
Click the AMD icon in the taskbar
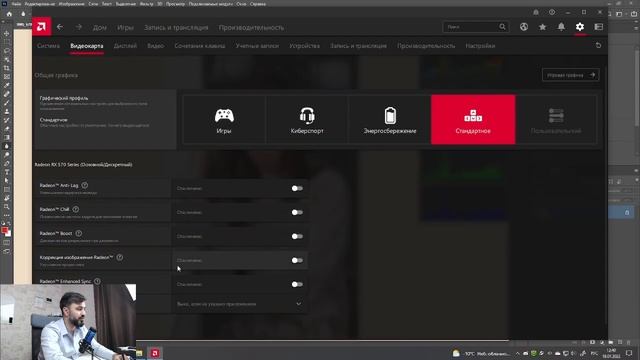pyautogui.click(x=155, y=353)
